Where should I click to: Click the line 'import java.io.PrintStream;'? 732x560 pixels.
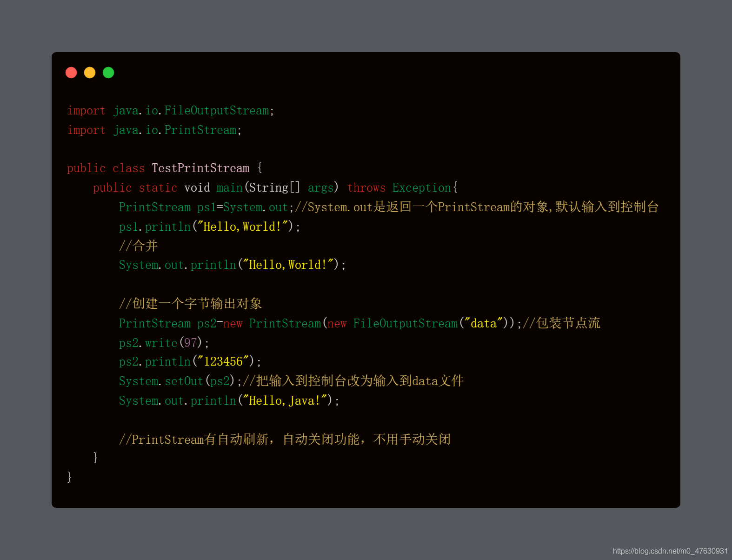[x=154, y=130]
